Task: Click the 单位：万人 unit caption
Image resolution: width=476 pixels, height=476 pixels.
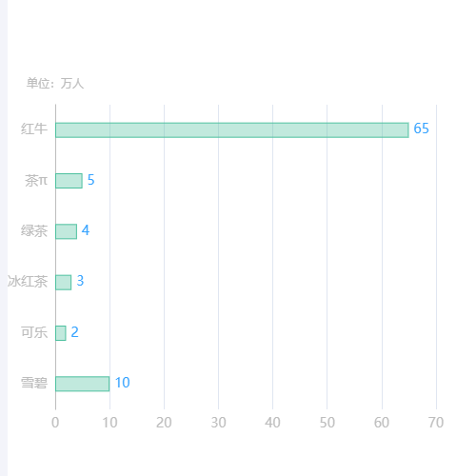Action: [55, 83]
